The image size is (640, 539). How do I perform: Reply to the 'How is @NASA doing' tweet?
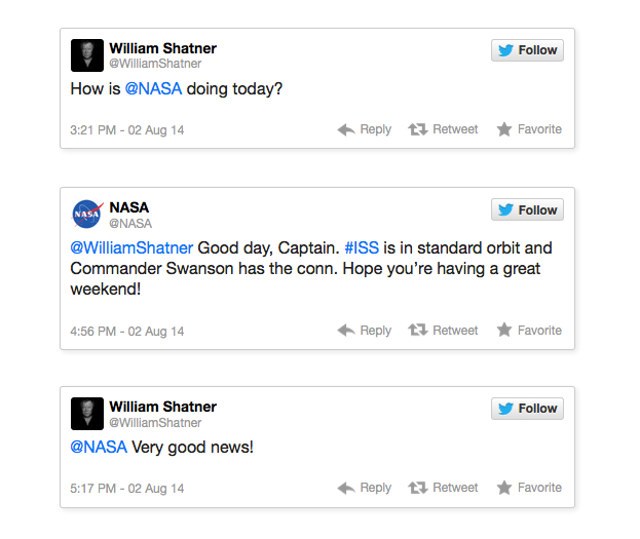[x=365, y=129]
